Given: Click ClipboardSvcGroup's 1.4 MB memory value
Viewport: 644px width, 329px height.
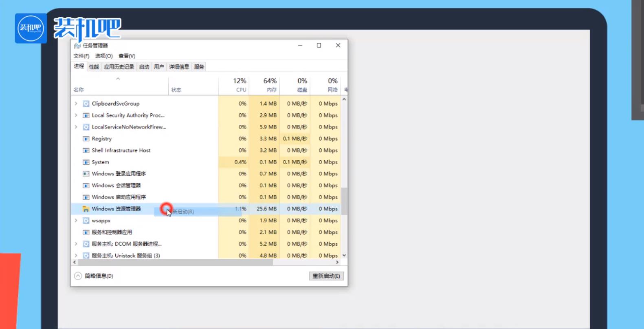Looking at the screenshot, I should [x=268, y=104].
